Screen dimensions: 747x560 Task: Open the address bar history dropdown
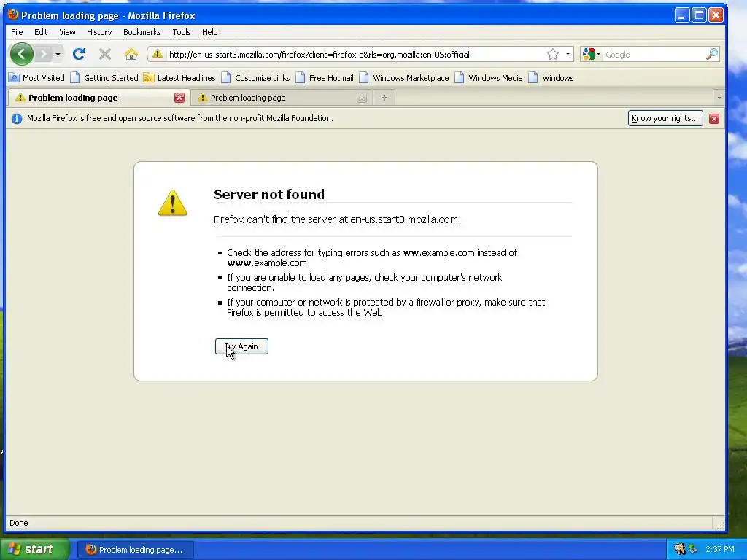pos(568,54)
